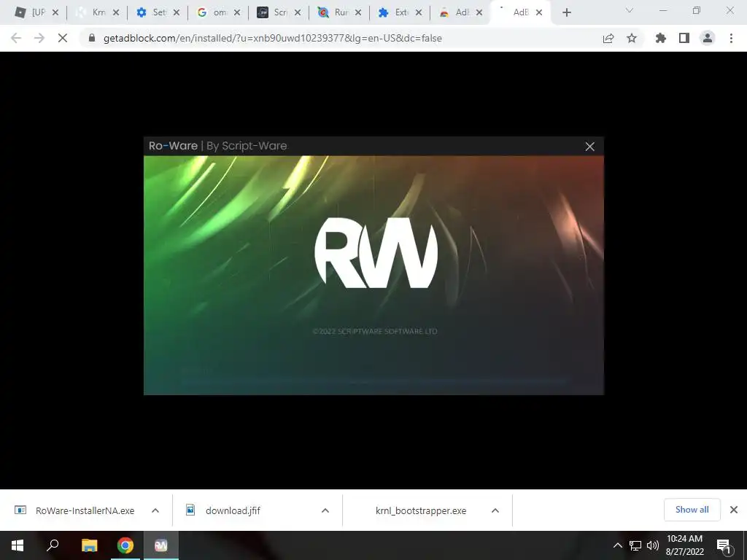Close the Settings tab
The width and height of the screenshot is (747, 560).
coord(177,13)
